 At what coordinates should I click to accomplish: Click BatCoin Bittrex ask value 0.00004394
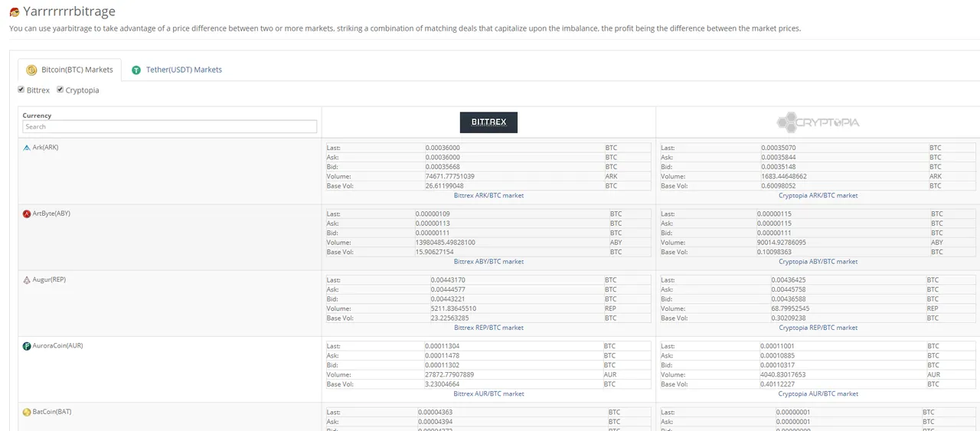pyautogui.click(x=435, y=422)
